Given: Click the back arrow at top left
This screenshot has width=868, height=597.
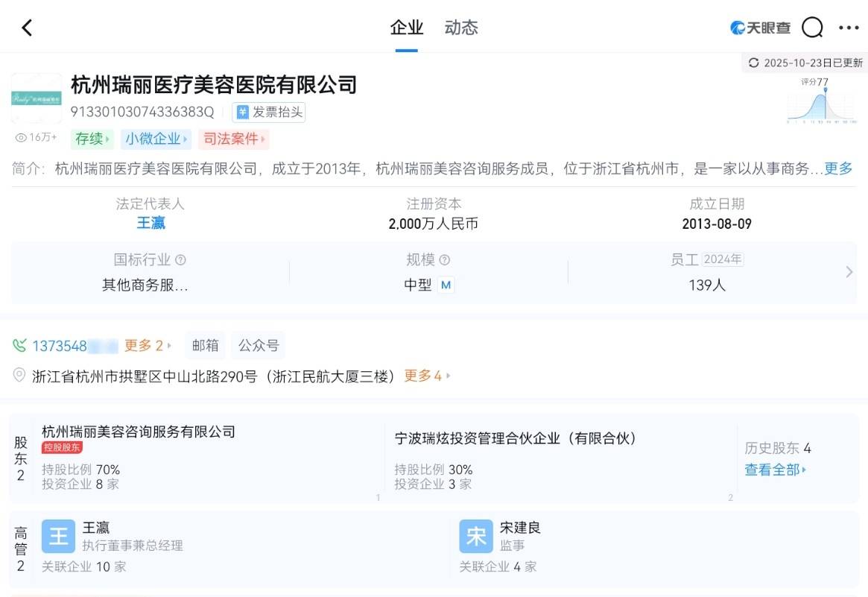Looking at the screenshot, I should pos(26,27).
